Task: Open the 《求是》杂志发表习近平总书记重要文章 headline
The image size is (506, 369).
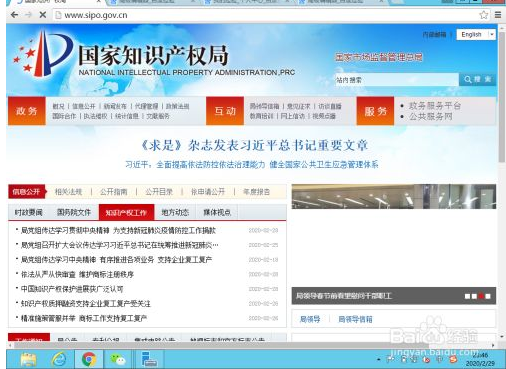Action: (x=254, y=145)
